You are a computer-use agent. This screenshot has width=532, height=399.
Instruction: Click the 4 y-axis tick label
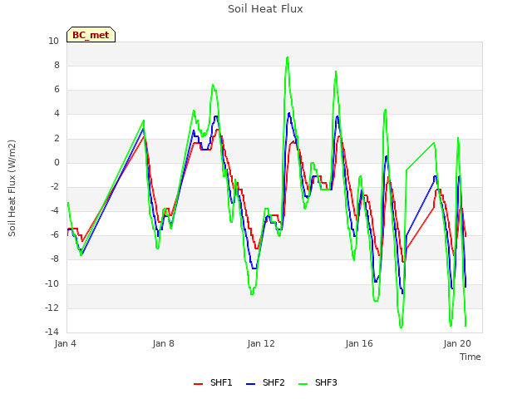(x=57, y=114)
